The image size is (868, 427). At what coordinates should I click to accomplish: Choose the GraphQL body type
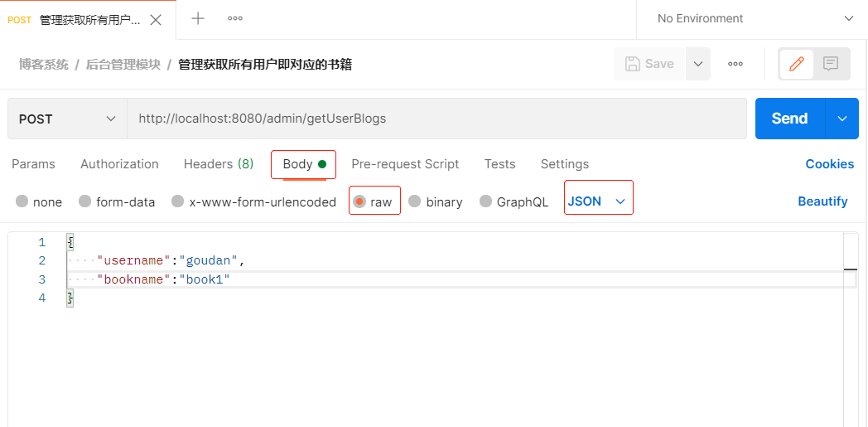[x=514, y=201]
